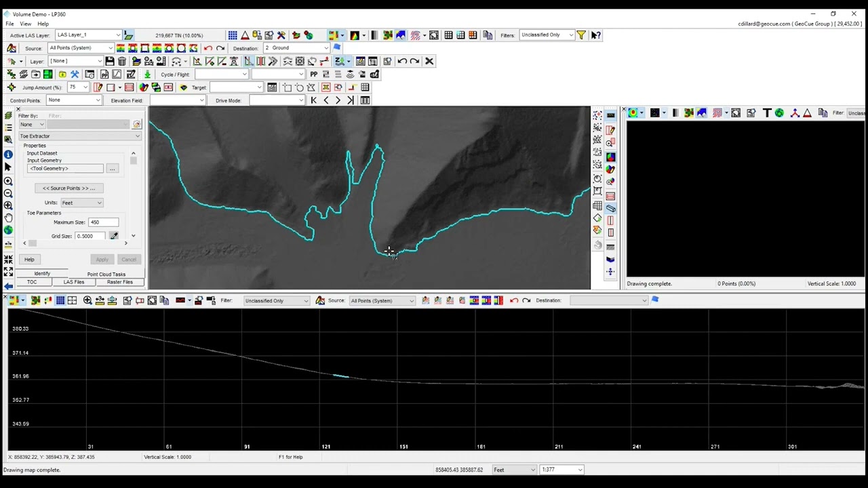
Task: Select the arrow pointer tool
Action: click(8, 167)
